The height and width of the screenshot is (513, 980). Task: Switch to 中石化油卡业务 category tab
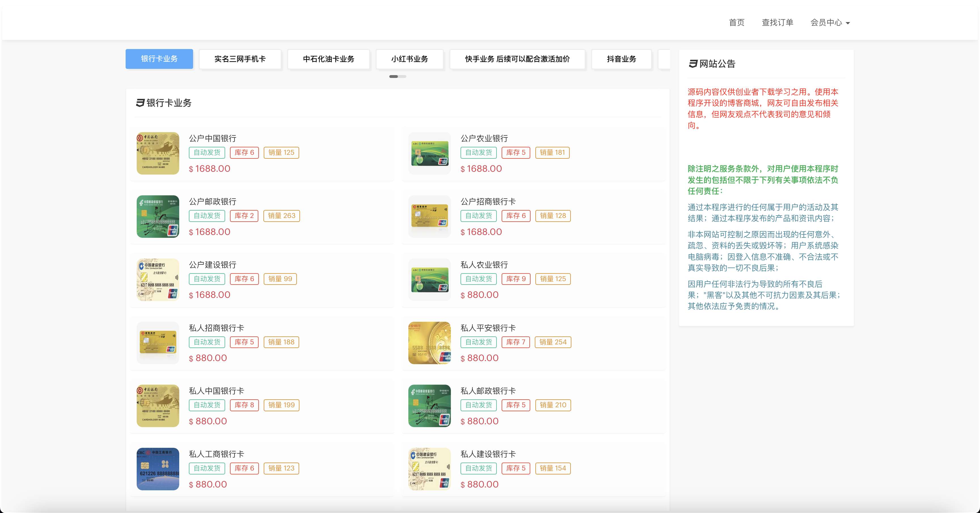pyautogui.click(x=328, y=59)
